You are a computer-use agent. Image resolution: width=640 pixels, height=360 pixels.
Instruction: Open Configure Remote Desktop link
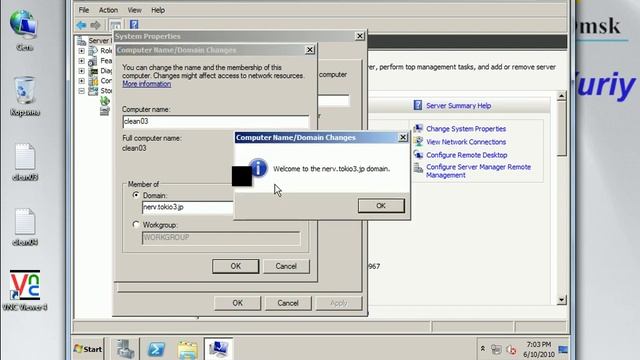(467, 155)
